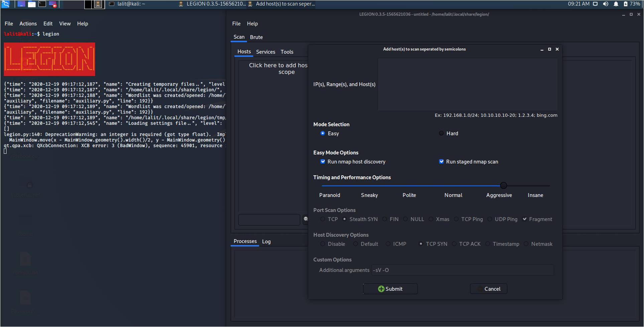Switch to LEGION 0.3.5 taskbar entry
Screen dimensions: 644x327
pyautogui.click(x=213, y=4)
